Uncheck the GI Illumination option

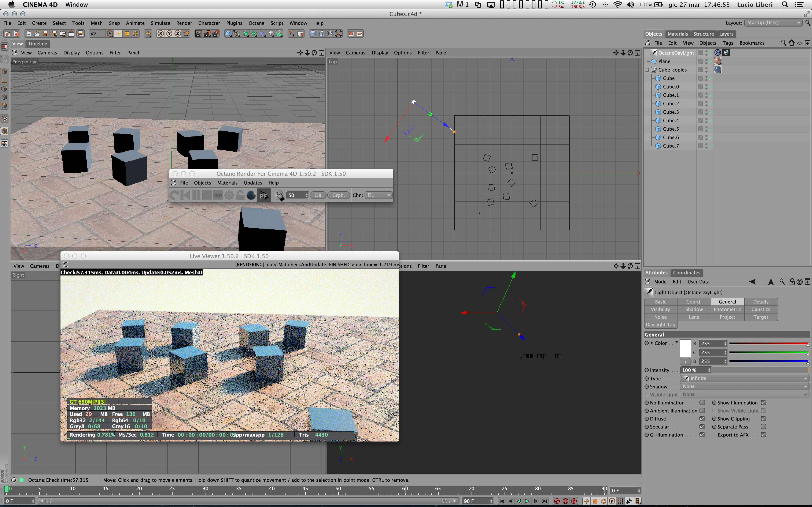tap(702, 435)
